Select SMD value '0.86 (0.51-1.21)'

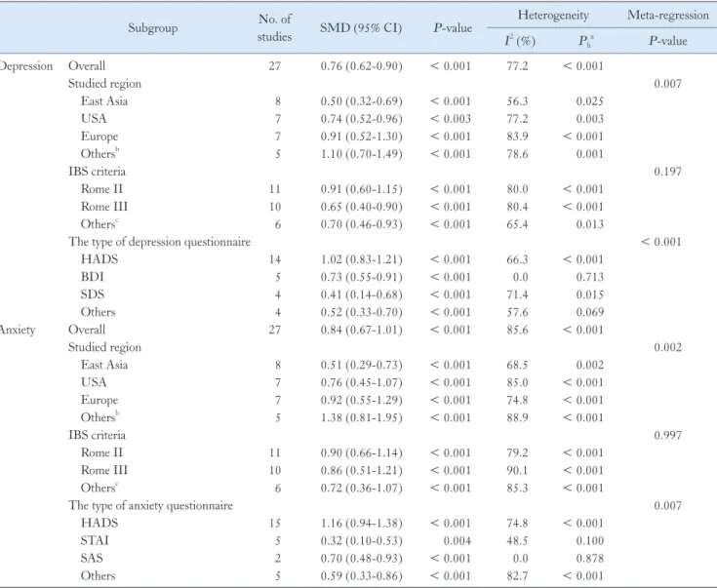(x=361, y=470)
